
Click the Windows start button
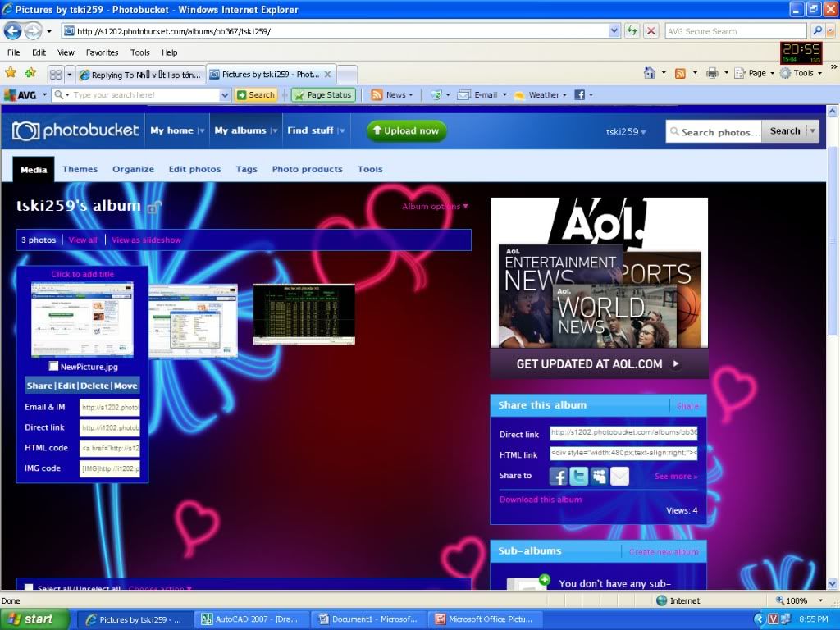click(x=34, y=619)
